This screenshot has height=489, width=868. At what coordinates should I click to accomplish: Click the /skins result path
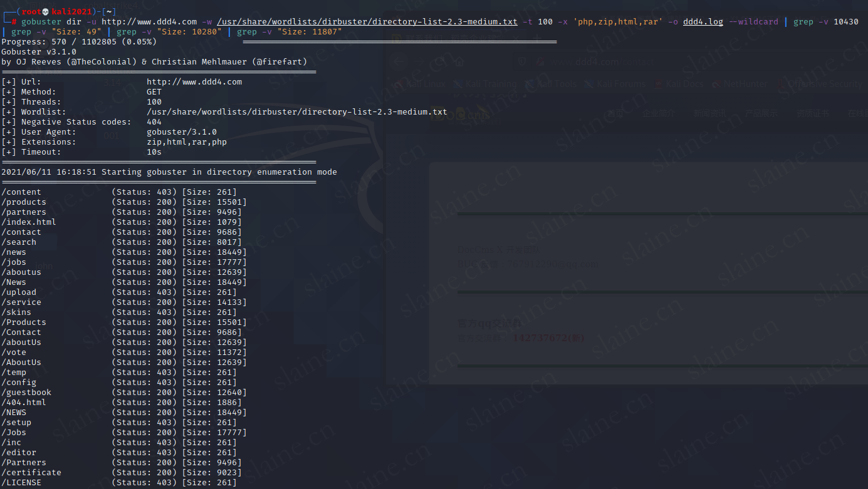[x=16, y=312]
